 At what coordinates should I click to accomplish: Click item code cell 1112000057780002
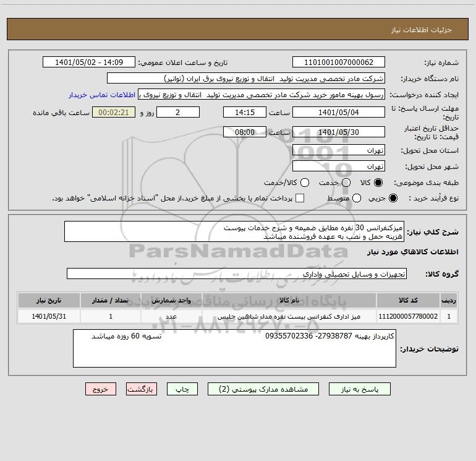408,316
